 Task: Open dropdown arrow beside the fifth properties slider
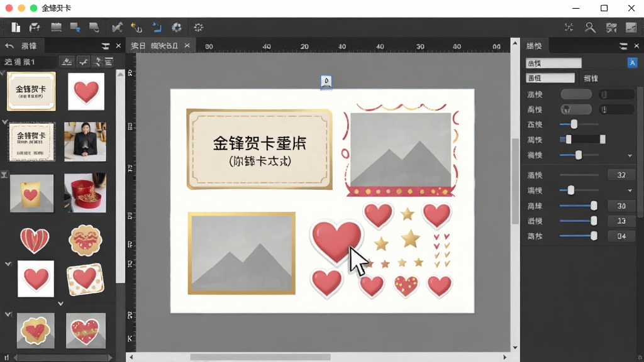coord(630,156)
